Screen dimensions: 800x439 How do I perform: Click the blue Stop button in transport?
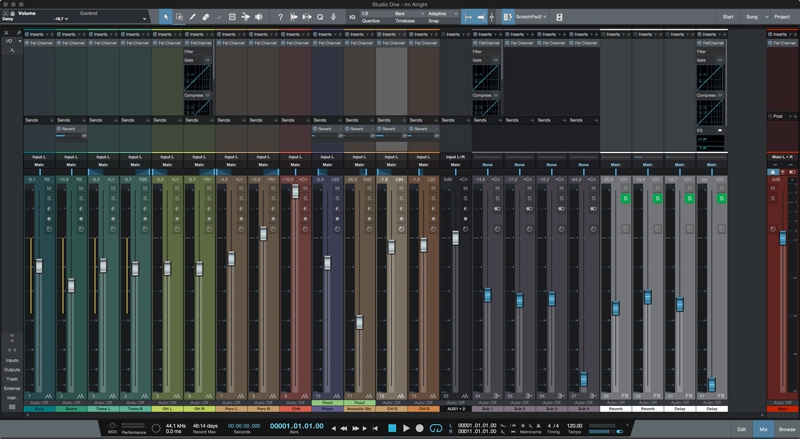[392, 428]
